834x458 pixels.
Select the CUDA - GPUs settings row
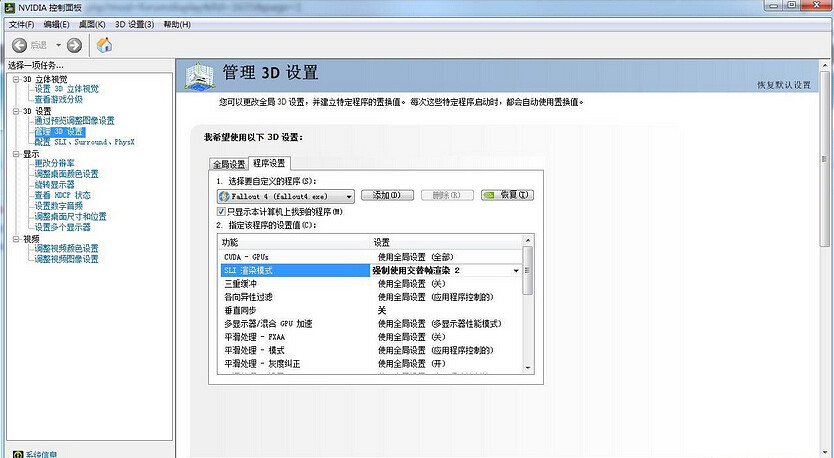click(371, 257)
